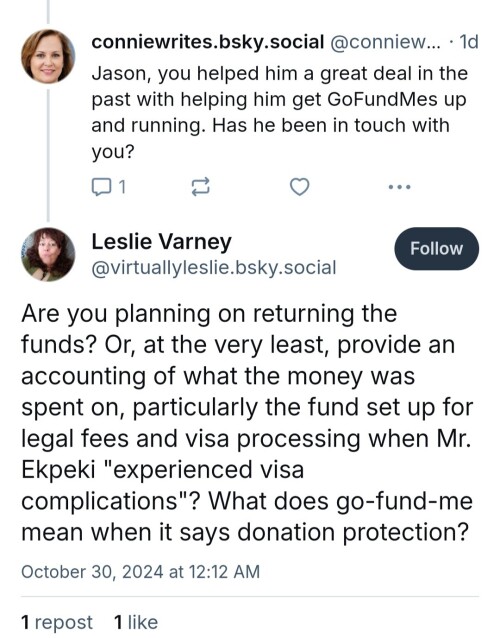Open October 30, 2024 timestamp
This screenshot has height=638, width=500.
[x=140, y=571]
